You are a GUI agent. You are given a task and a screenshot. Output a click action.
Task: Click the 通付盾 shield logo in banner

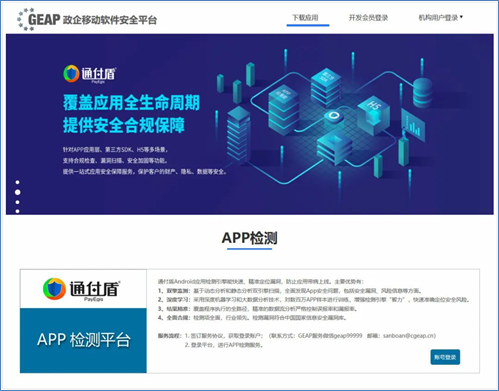pyautogui.click(x=71, y=74)
